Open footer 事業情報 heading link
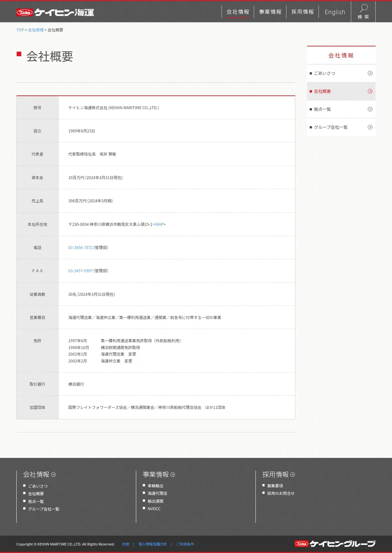The width and height of the screenshot is (392, 553). 155,475
